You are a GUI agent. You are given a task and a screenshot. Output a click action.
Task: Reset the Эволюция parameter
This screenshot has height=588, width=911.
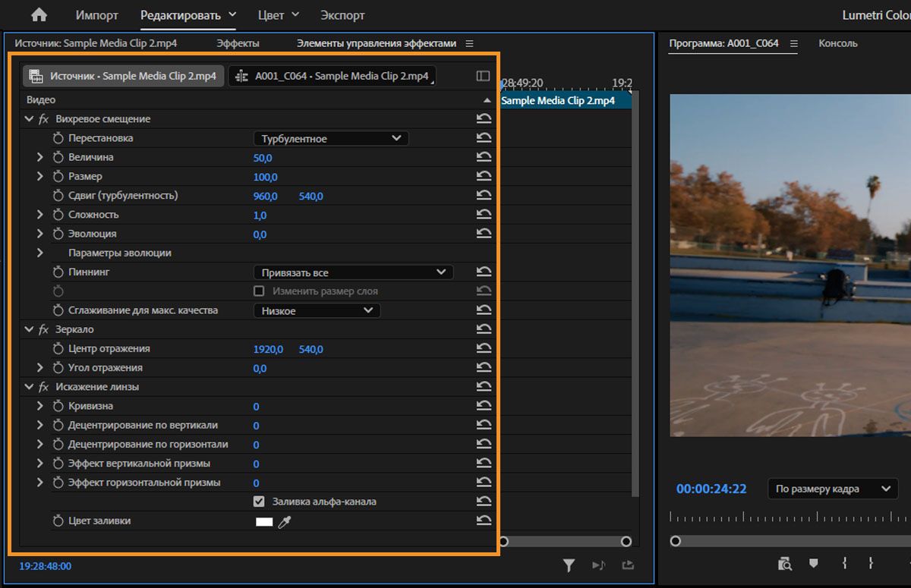click(484, 234)
